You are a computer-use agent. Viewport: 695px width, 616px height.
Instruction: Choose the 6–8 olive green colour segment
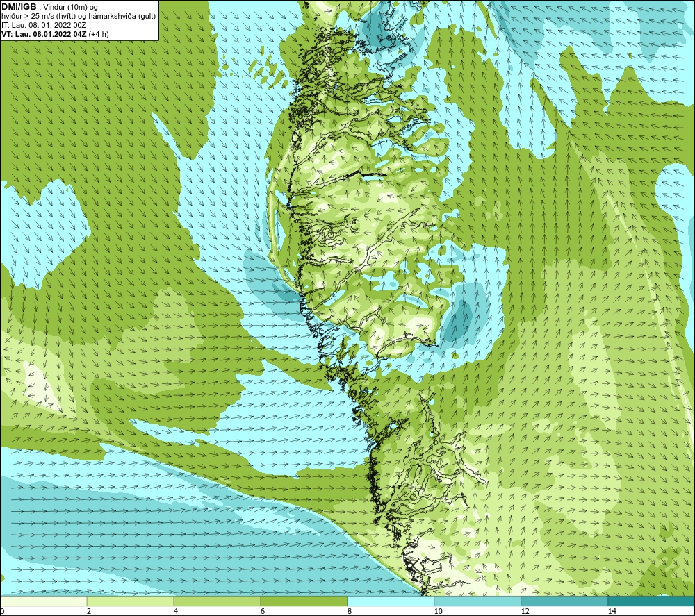[304, 601]
